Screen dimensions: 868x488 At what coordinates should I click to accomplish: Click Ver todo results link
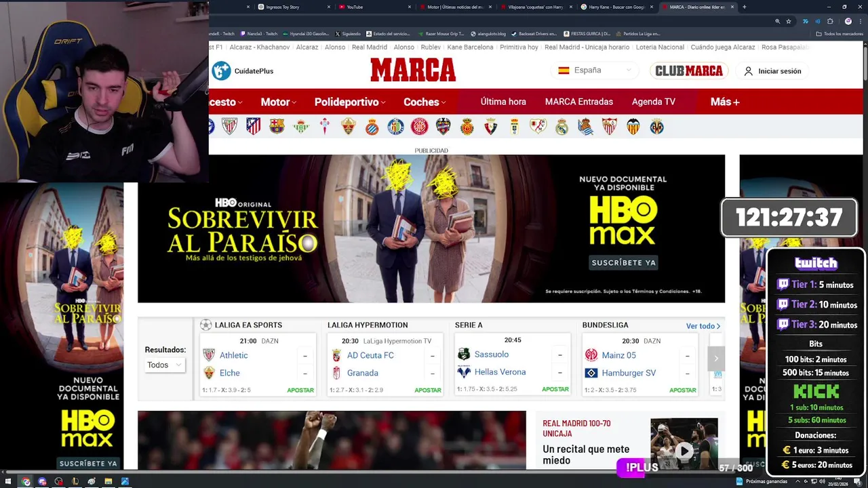(703, 326)
